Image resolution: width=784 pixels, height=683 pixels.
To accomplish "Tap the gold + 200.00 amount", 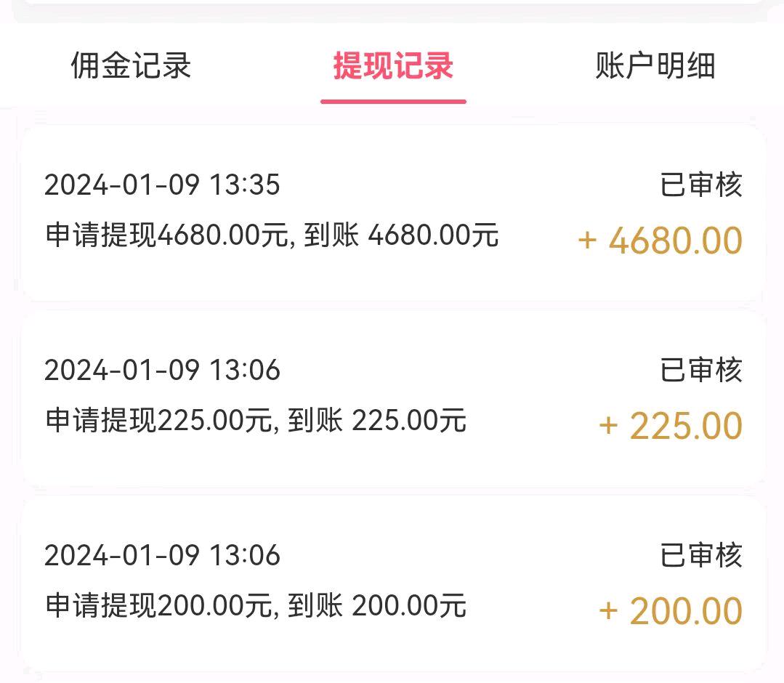I will click(x=670, y=612).
